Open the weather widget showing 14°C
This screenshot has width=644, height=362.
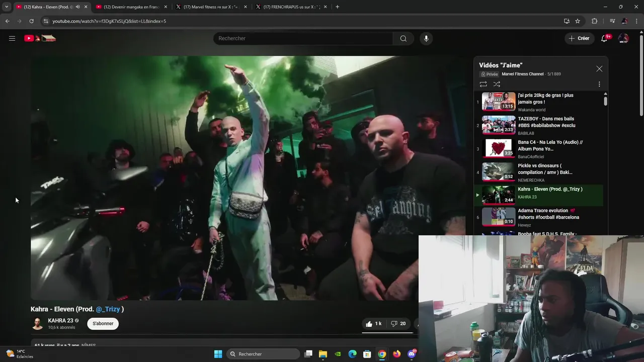pos(20,354)
